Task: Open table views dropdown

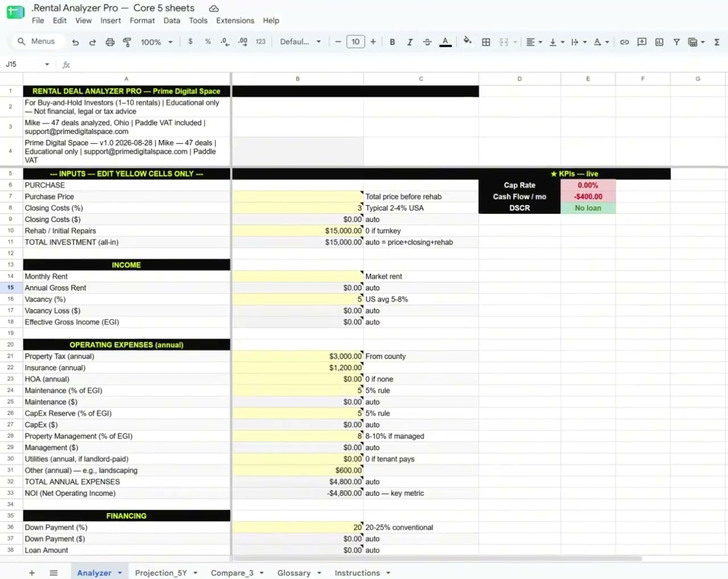Action: tap(696, 42)
